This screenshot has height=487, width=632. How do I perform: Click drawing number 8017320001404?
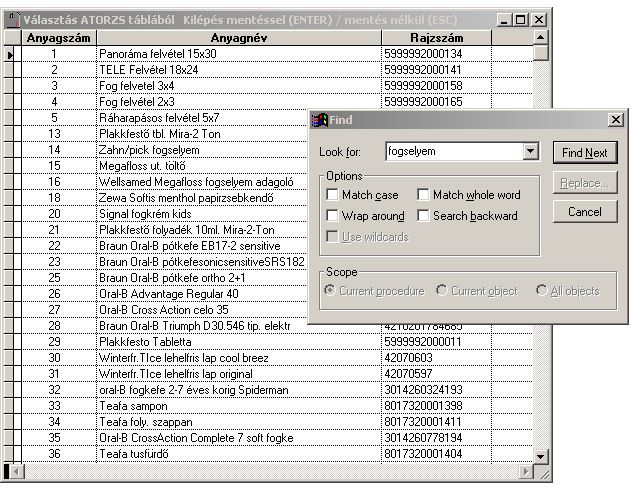pos(437,454)
